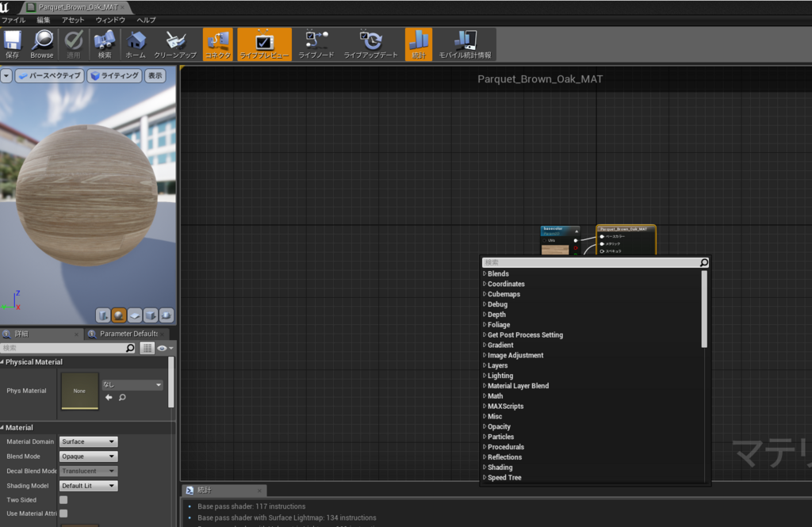This screenshot has height=527, width=812.
Task: Click the 適用 (Apply) checkmark icon
Action: [x=74, y=44]
